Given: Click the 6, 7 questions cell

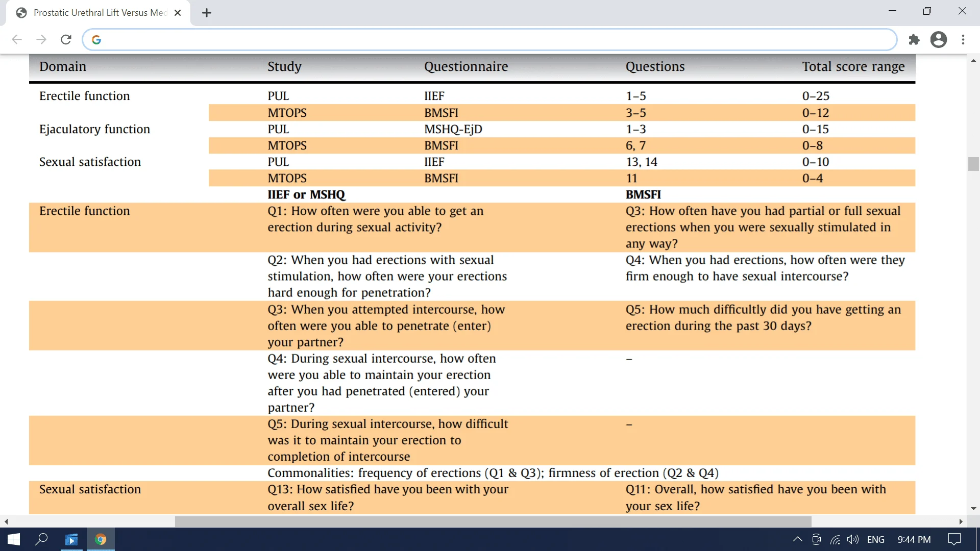Looking at the screenshot, I should pos(635,145).
